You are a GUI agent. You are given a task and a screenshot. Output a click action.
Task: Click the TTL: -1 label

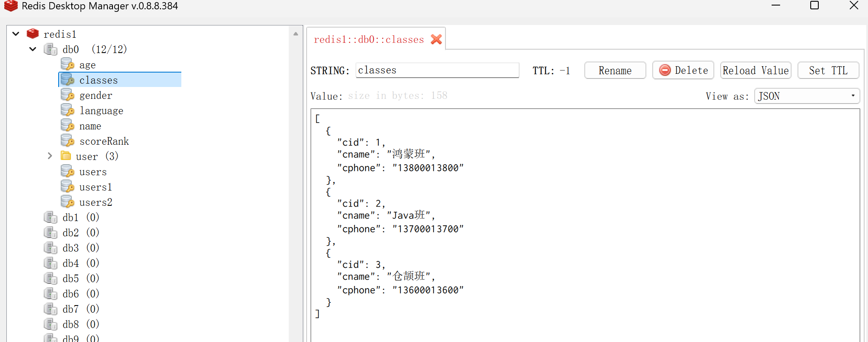tap(551, 71)
